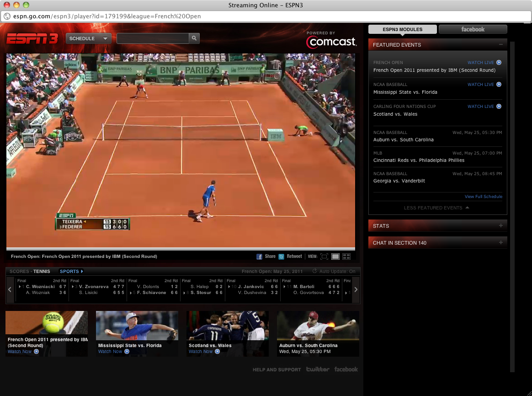532x396 pixels.
Task: Click play arrow beside C. Wozniacki score
Action: pyautogui.click(x=20, y=287)
